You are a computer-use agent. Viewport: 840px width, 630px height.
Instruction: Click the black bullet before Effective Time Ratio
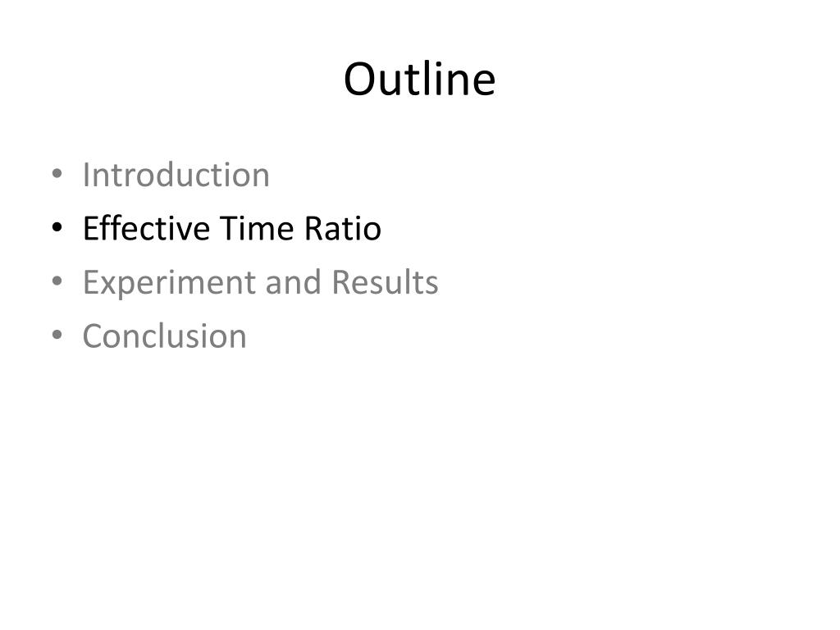pos(57,227)
